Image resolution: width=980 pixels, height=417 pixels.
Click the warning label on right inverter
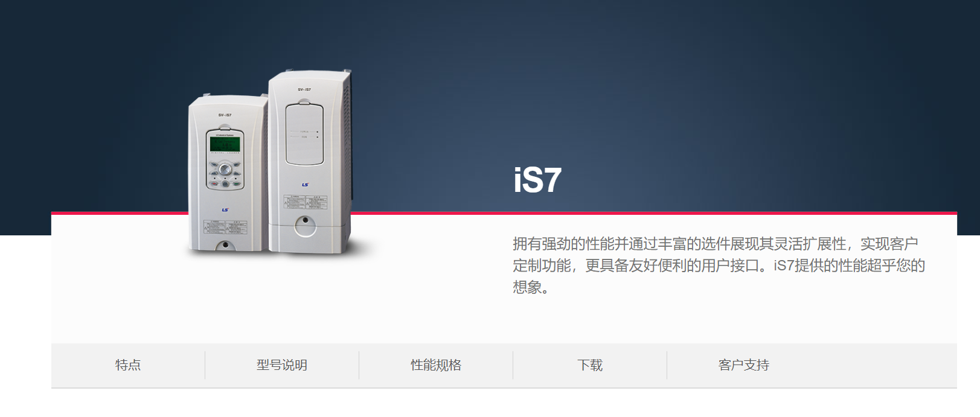tap(305, 202)
